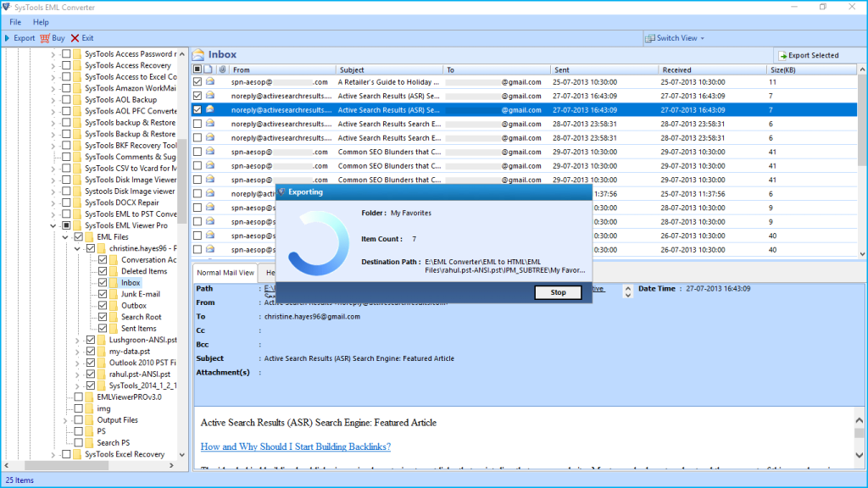
Task: Select the highlighted Active Search Results email row
Action: click(x=525, y=110)
